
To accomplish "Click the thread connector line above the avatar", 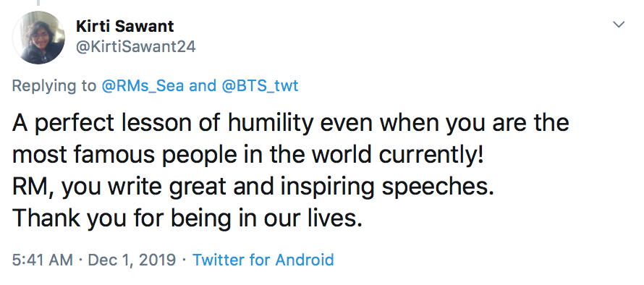I will [38, 2].
